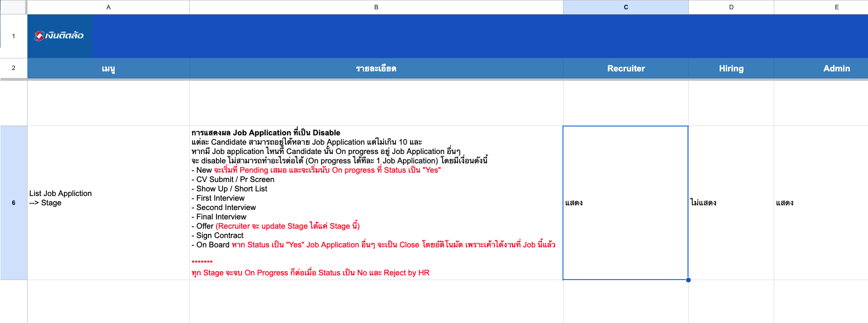The height and width of the screenshot is (323, 868).
Task: Select the แสดง cell under Admin
Action: pos(821,203)
